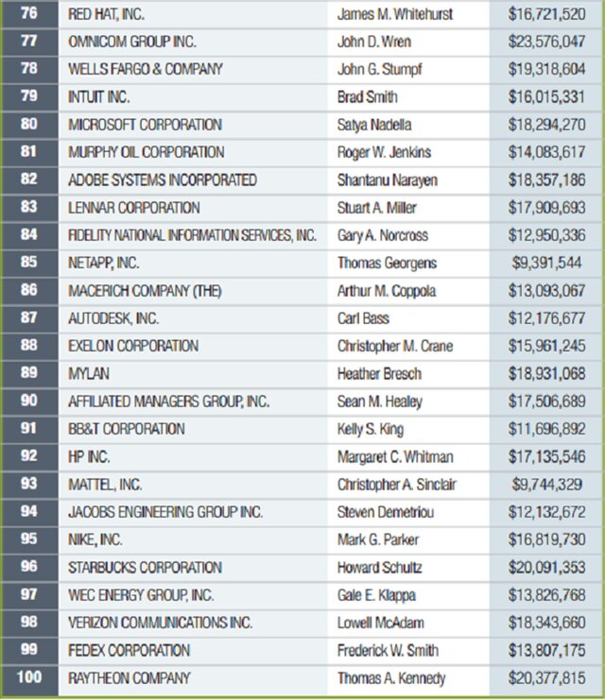Select the AUTODESK, INC. company name
Image resolution: width=605 pixels, height=700 pixels.
(x=113, y=318)
